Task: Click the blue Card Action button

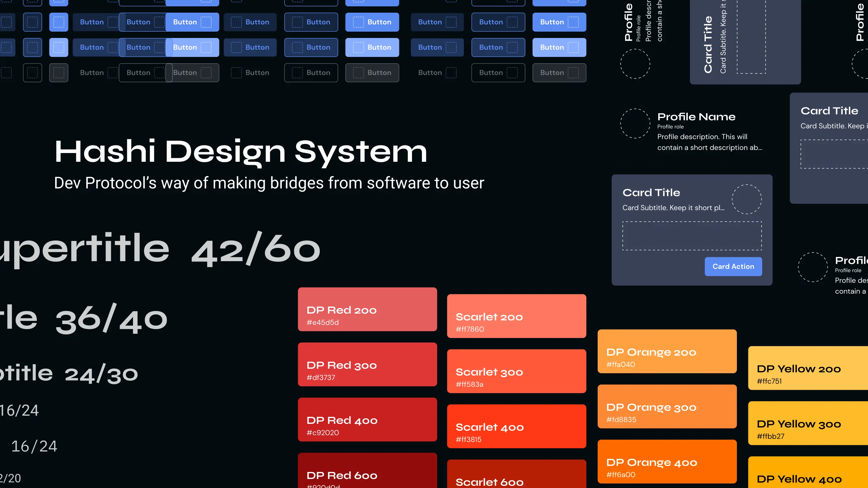Action: 733,266
